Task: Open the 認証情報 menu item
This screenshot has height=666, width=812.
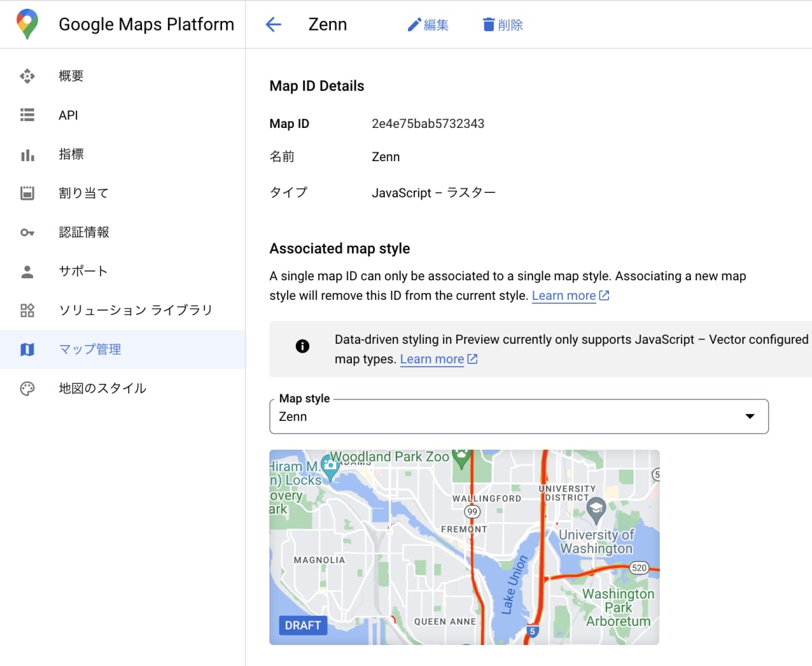Action: click(122, 232)
